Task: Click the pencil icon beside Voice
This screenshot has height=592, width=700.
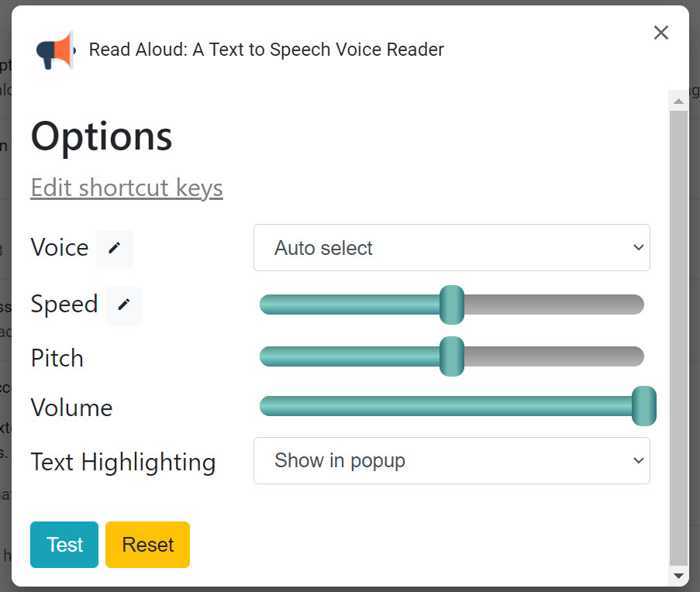Action: pos(115,248)
